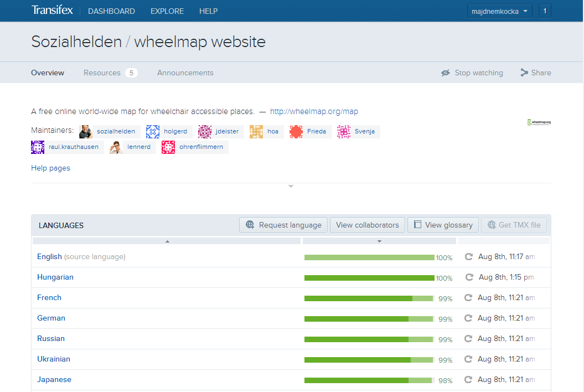Click the Sozialhelden organization breadcrumb
584x392 pixels.
coord(76,42)
